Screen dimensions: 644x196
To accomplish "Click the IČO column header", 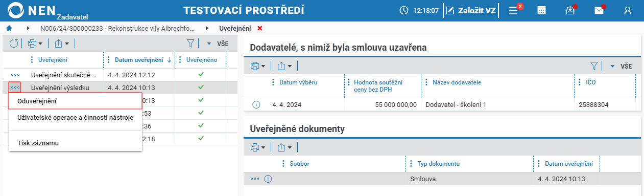I will [591, 82].
